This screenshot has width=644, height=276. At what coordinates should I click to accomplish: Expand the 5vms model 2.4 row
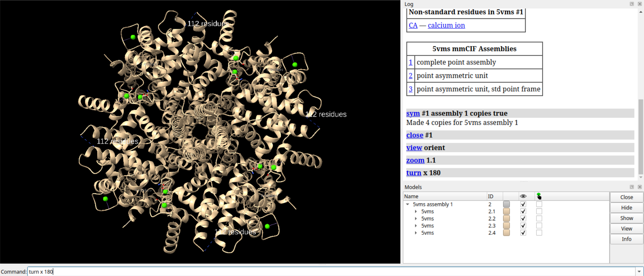[x=416, y=233]
